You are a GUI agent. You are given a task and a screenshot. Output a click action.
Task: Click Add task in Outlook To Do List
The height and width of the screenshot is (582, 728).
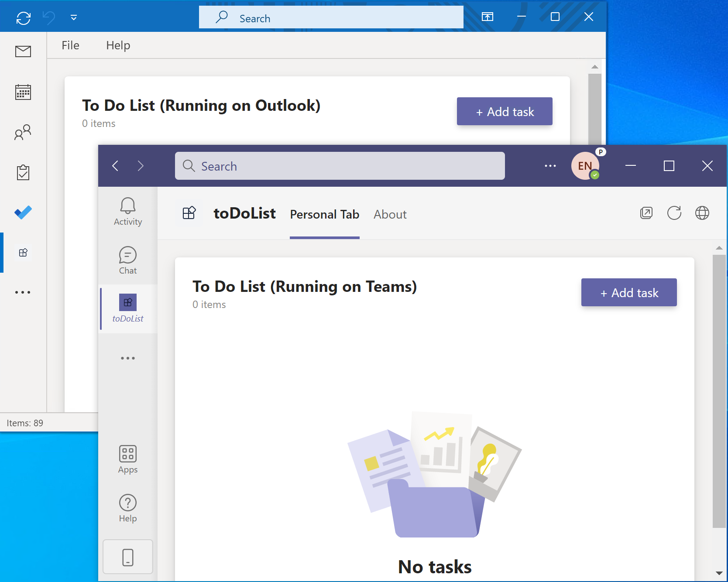pos(505,111)
